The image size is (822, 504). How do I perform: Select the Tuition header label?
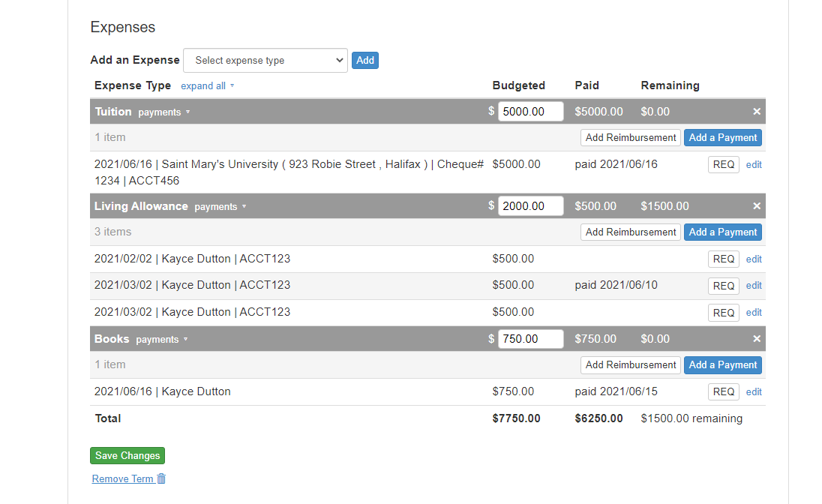click(x=113, y=112)
